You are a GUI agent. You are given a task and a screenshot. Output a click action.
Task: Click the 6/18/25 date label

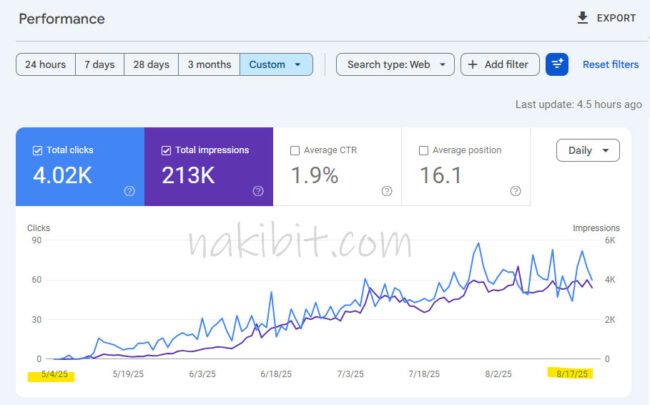(x=276, y=374)
